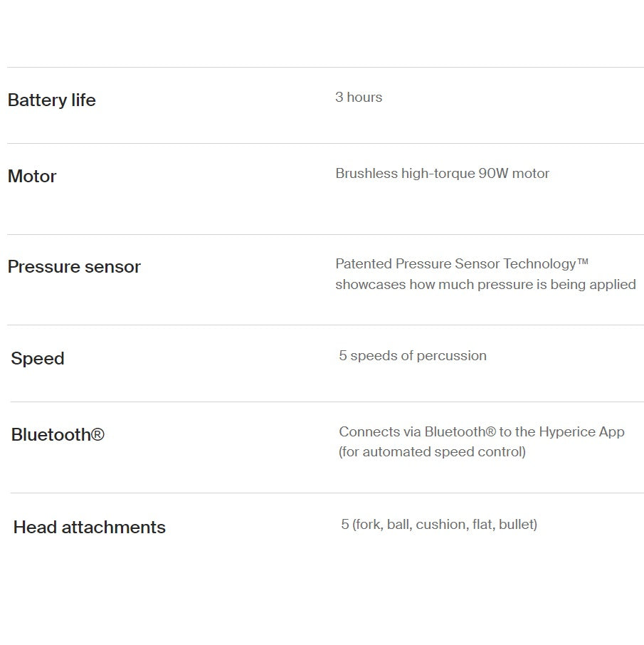Click the word "cushion" in attachments
The image size is (644, 645).
point(440,525)
